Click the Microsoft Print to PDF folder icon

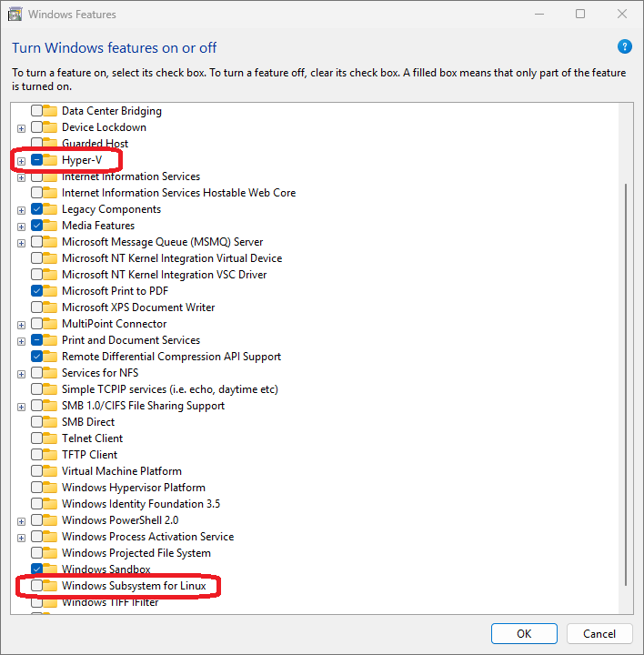pyautogui.click(x=50, y=291)
